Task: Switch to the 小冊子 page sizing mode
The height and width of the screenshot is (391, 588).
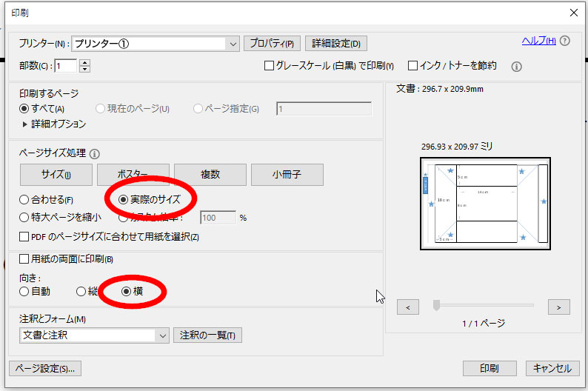Action: click(287, 175)
